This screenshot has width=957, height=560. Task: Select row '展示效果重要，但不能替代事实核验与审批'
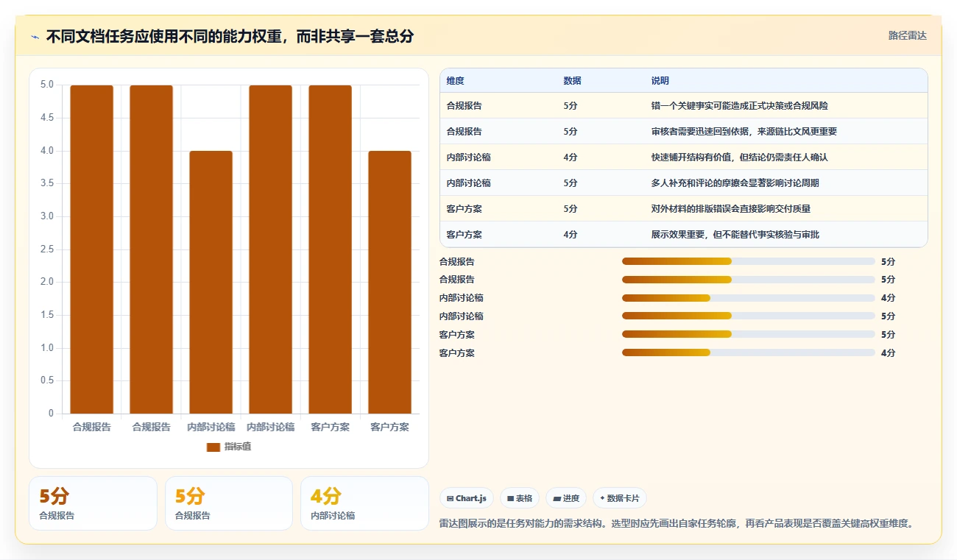(x=684, y=235)
